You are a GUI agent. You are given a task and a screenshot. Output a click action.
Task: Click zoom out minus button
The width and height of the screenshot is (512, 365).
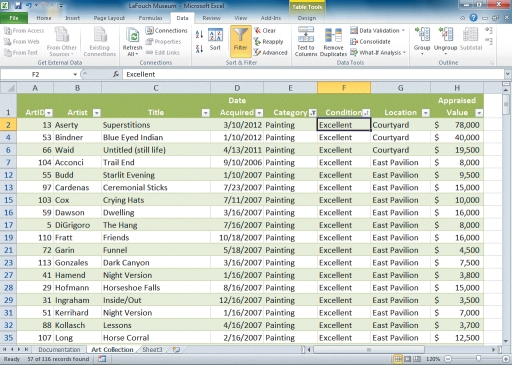448,359
